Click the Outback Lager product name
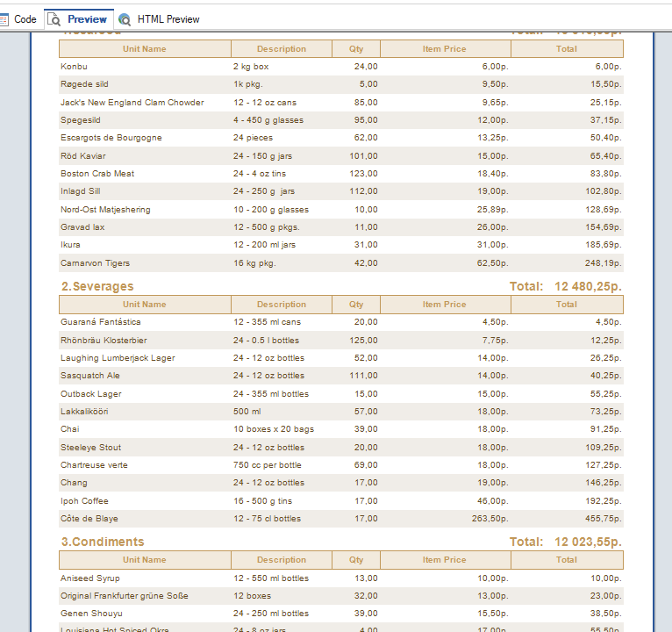This screenshot has height=632, width=672. click(x=91, y=394)
